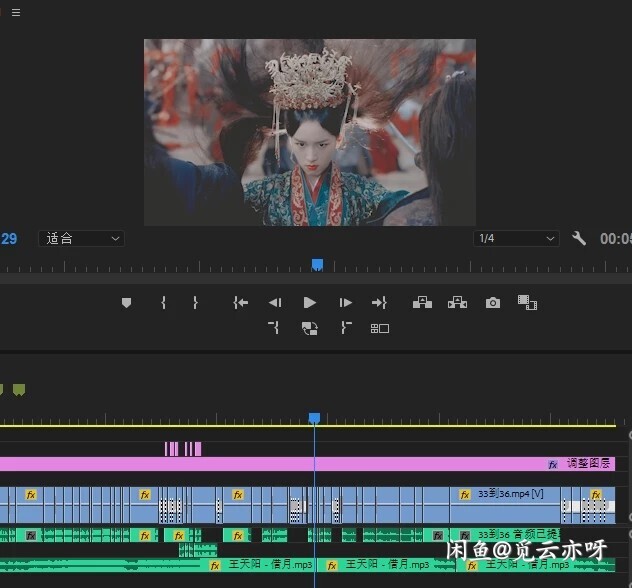Step forward one frame
The height and width of the screenshot is (588, 632).
coord(345,303)
